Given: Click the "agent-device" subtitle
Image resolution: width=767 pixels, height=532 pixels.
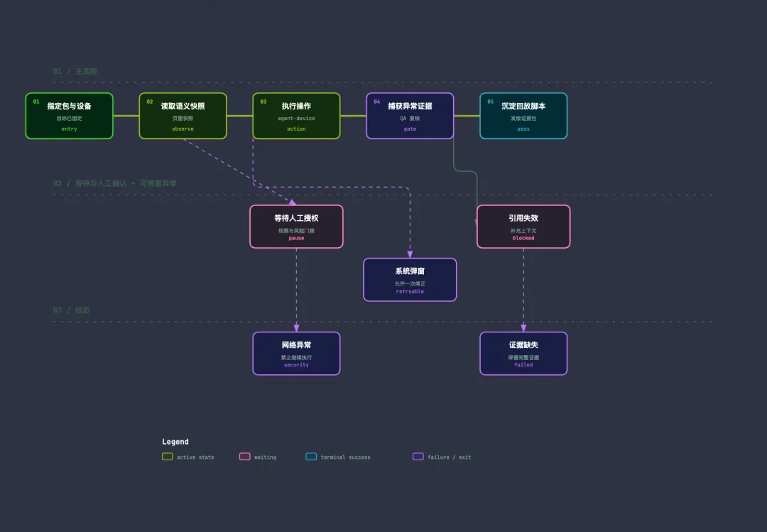Looking at the screenshot, I should (296, 119).
